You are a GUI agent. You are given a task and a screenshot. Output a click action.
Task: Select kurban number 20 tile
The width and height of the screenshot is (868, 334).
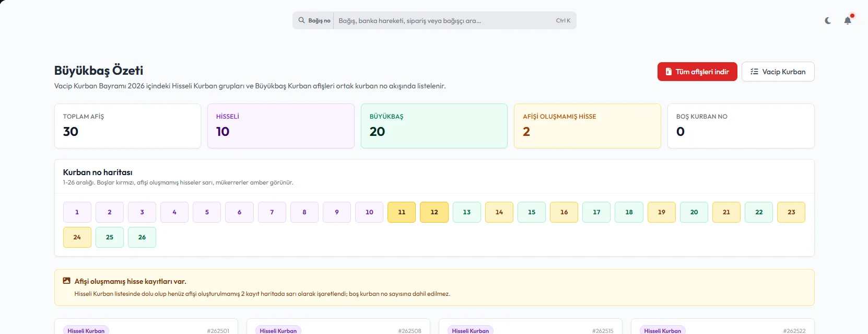[694, 212]
